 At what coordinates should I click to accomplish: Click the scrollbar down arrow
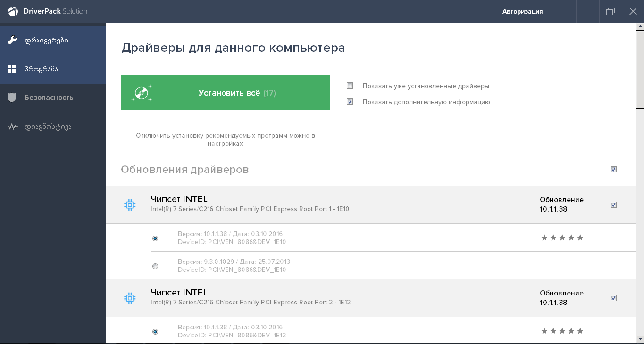(x=640, y=339)
